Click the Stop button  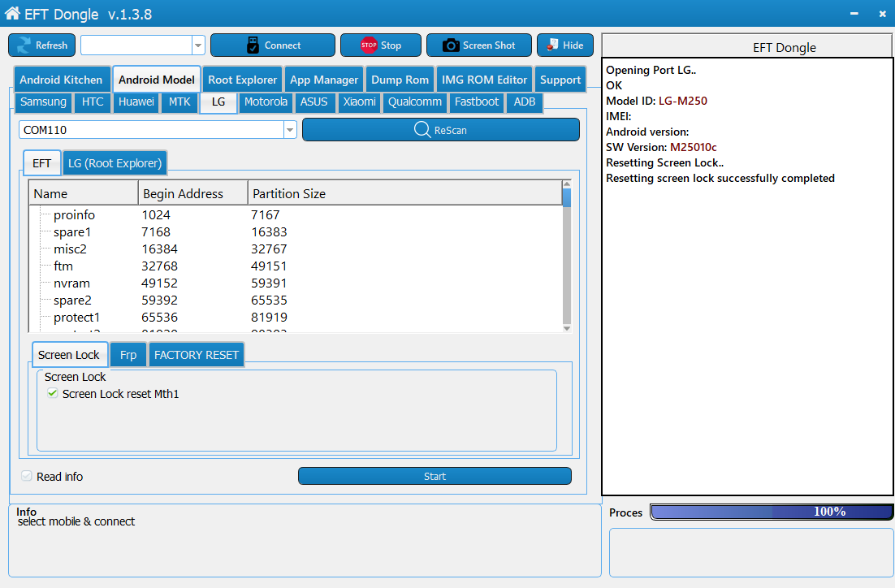pyautogui.click(x=381, y=45)
